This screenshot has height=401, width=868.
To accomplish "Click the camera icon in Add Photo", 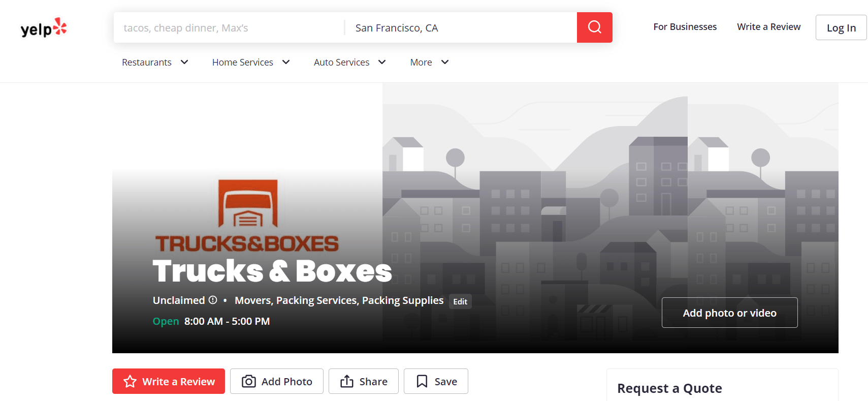I will click(x=249, y=381).
